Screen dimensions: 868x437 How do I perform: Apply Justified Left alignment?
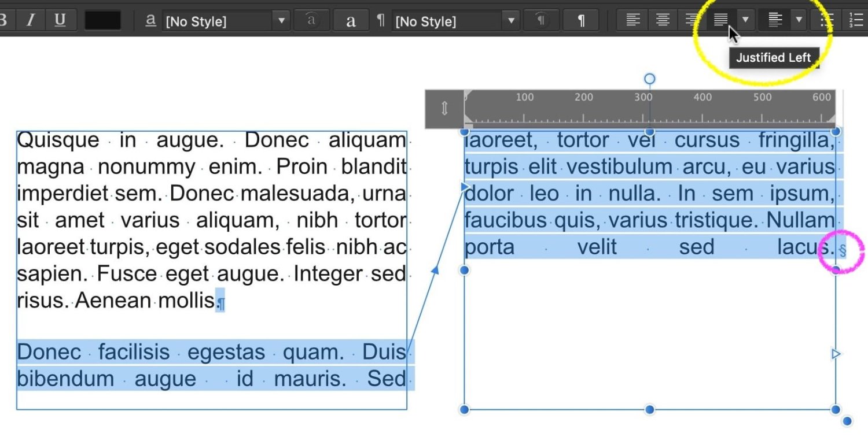pyautogui.click(x=720, y=19)
